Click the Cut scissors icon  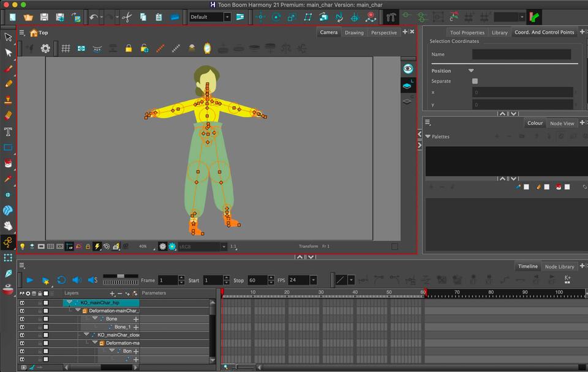[x=126, y=17]
